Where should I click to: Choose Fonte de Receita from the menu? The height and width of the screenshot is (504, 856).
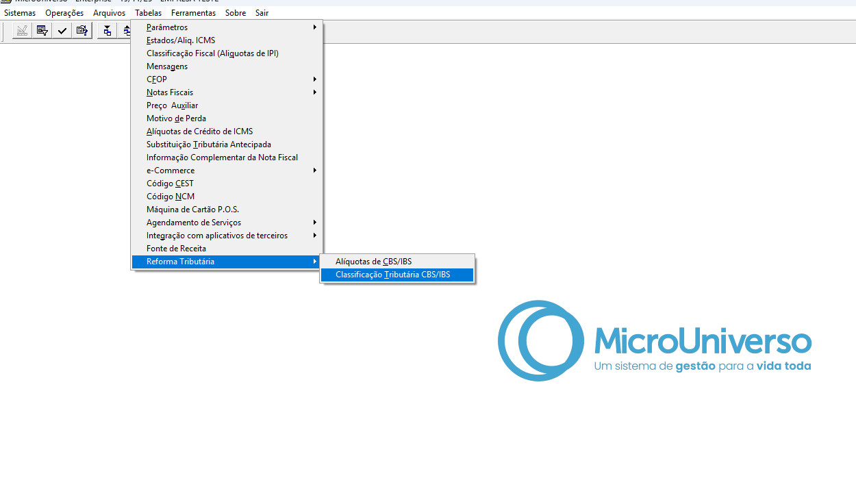click(176, 249)
